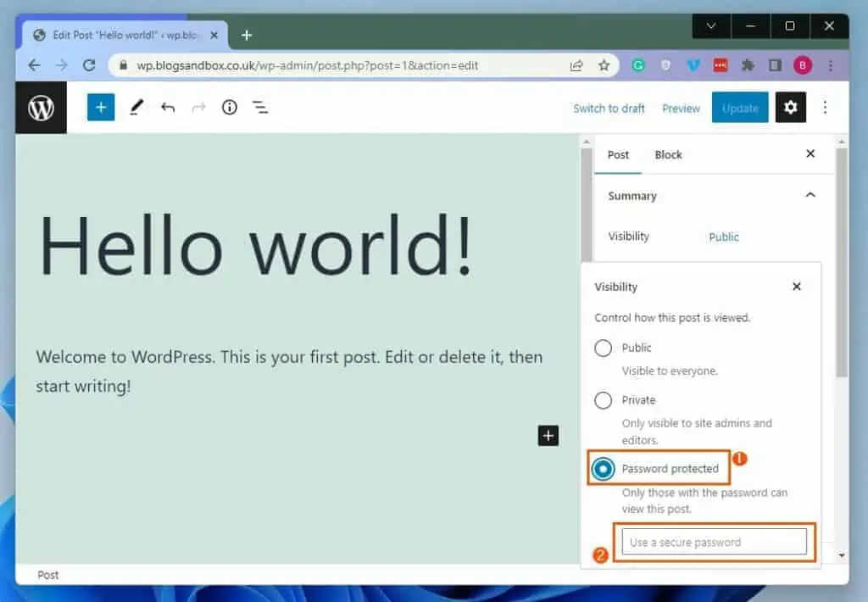Close the Edit Post browser tab

[214, 35]
